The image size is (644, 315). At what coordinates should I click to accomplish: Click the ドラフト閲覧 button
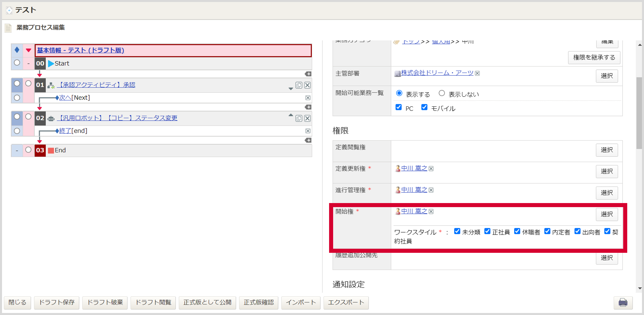(x=153, y=303)
